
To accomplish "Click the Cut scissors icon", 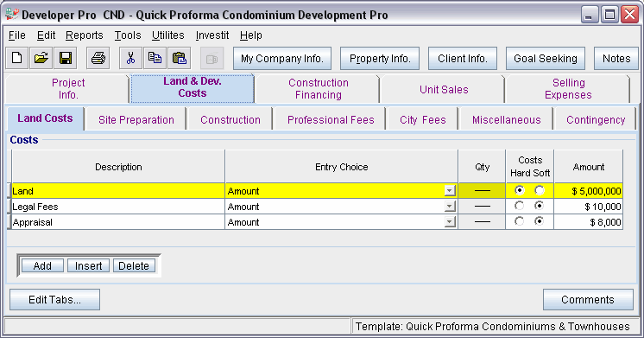I will click(130, 58).
